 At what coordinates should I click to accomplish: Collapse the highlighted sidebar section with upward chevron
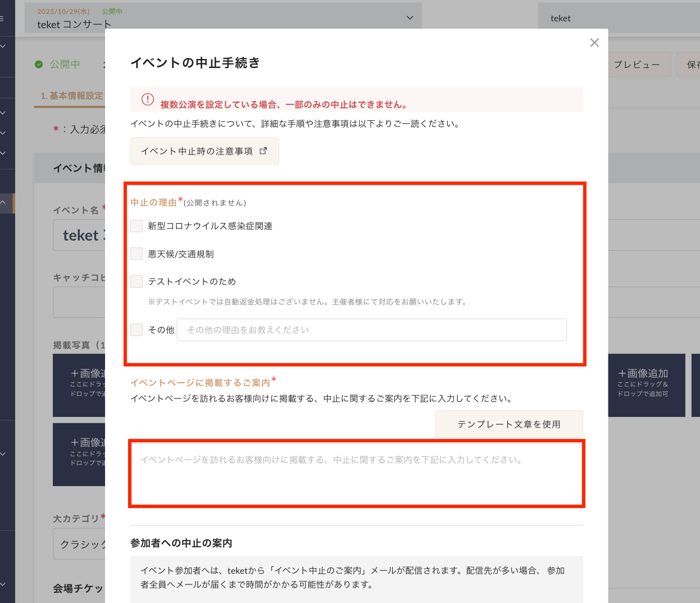(x=3, y=202)
